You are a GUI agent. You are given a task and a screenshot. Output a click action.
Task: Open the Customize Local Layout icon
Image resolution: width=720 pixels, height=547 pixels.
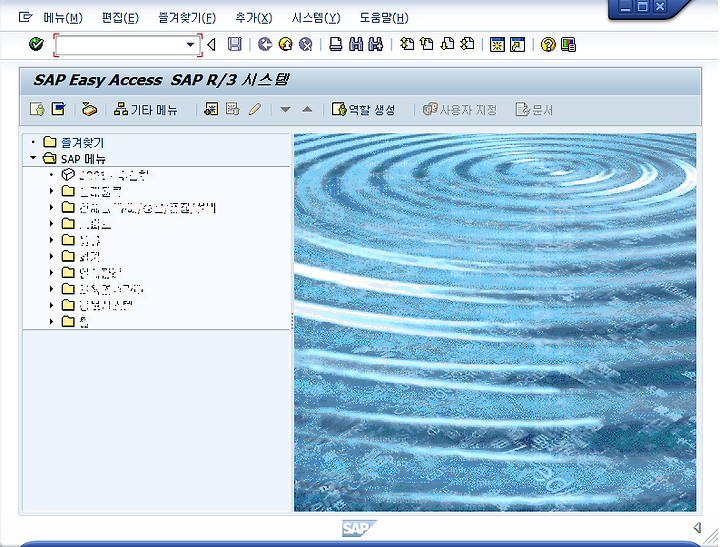tap(568, 45)
